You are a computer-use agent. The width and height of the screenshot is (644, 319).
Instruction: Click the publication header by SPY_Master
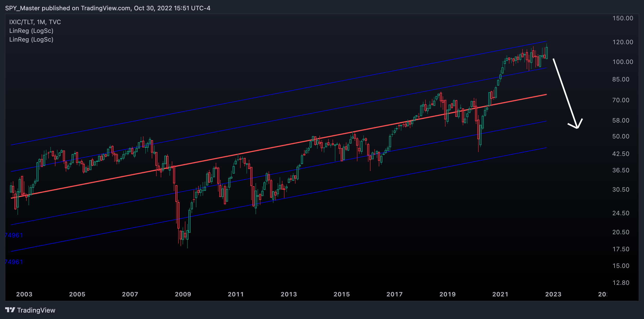pyautogui.click(x=108, y=8)
